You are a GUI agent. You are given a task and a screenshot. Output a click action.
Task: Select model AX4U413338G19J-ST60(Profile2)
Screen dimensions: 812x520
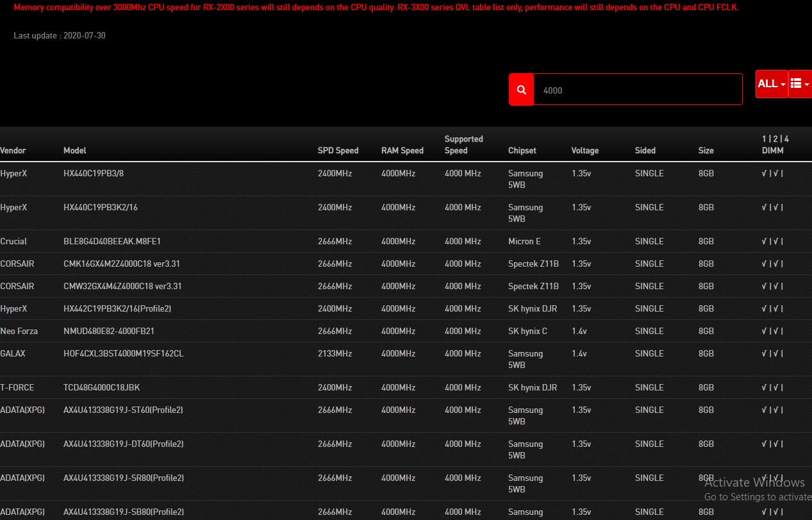123,410
